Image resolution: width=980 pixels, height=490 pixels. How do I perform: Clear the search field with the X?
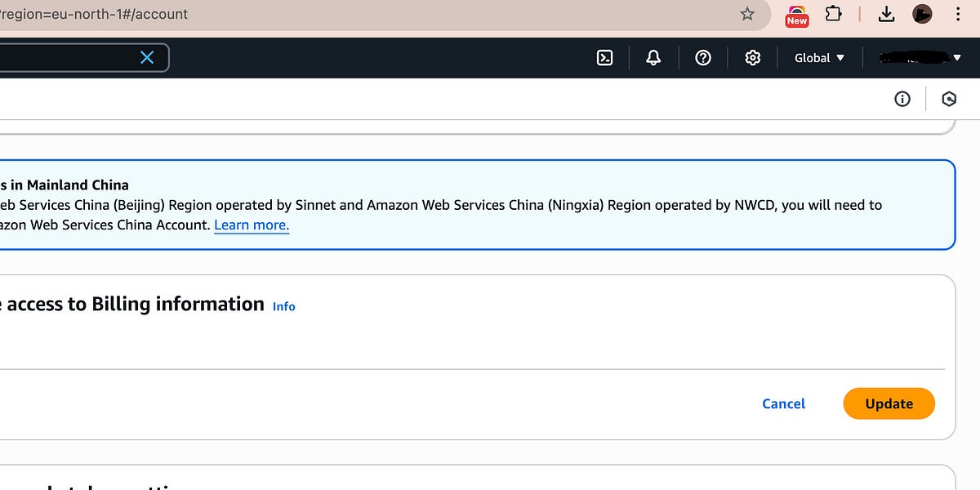(x=146, y=57)
